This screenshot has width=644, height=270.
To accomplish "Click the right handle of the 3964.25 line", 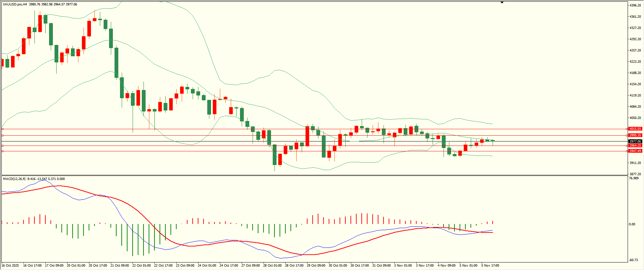I will click(627, 146).
